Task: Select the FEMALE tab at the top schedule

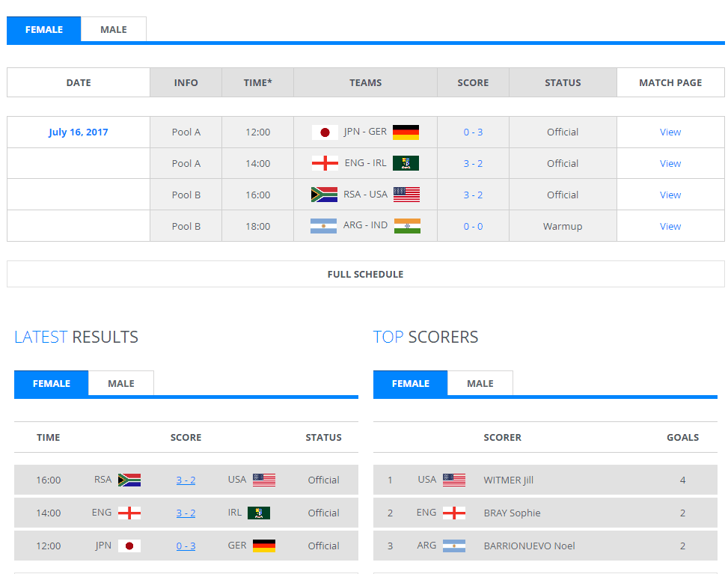Action: [x=43, y=29]
